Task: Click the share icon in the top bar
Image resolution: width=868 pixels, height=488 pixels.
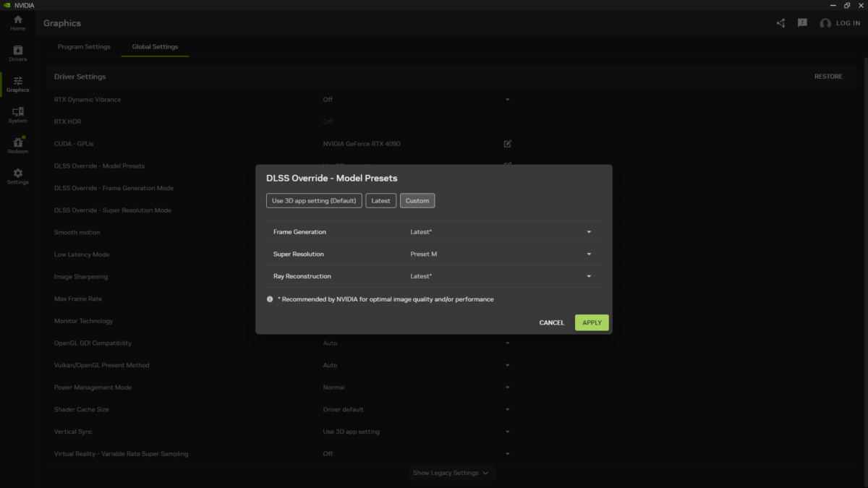Action: click(x=780, y=22)
